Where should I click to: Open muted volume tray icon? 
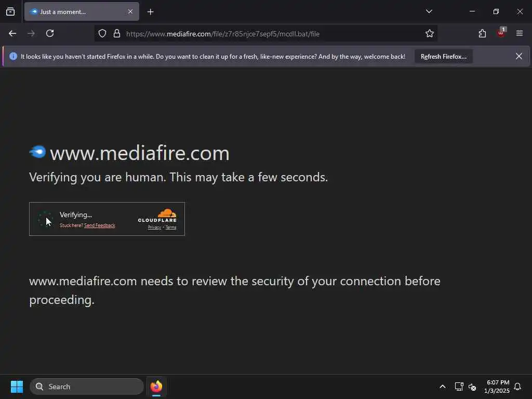(x=472, y=387)
